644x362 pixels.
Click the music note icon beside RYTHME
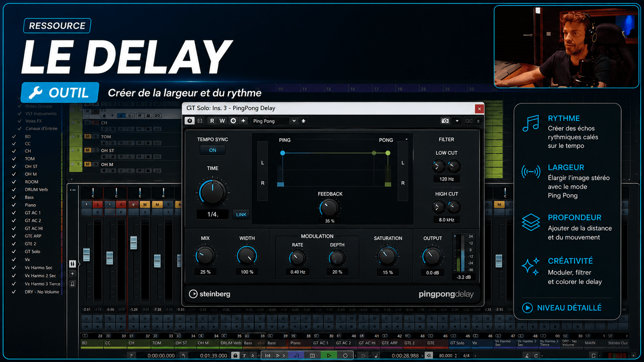click(531, 124)
